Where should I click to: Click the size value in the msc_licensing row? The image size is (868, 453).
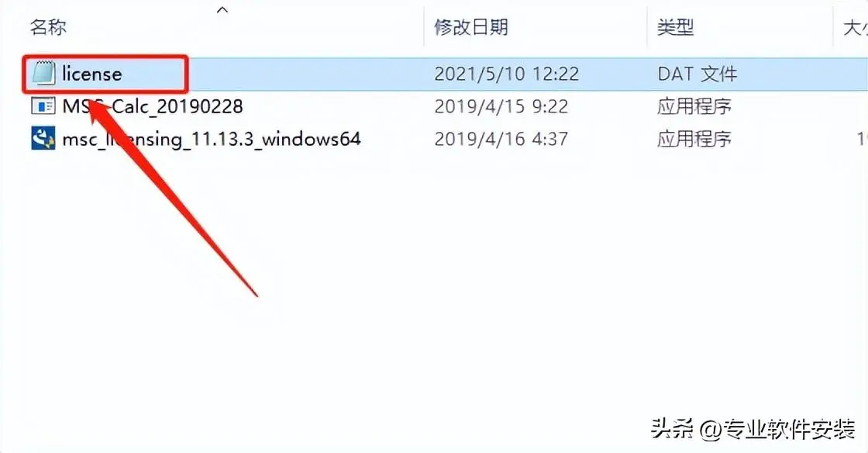pos(863,138)
